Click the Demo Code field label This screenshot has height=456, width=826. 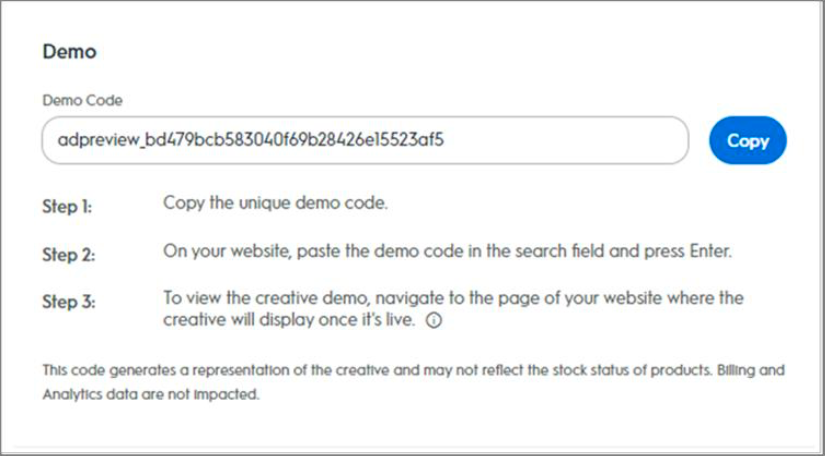click(x=82, y=100)
